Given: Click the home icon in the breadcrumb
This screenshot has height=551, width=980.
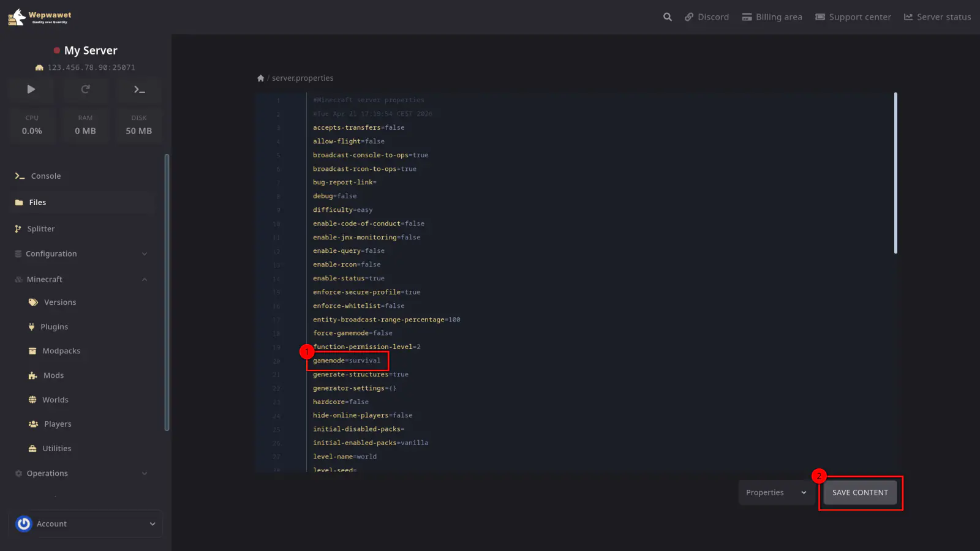Looking at the screenshot, I should [x=261, y=78].
